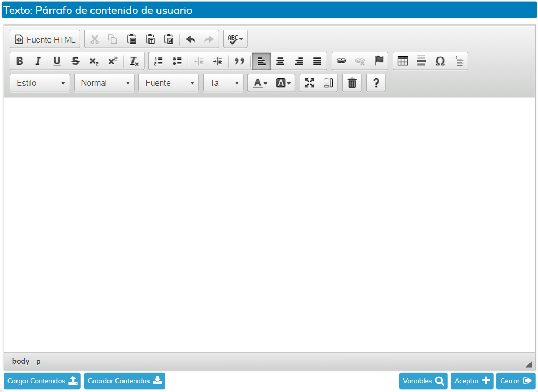This screenshot has width=538, height=392.
Task: Insert a link using the chain icon
Action: pyautogui.click(x=342, y=61)
